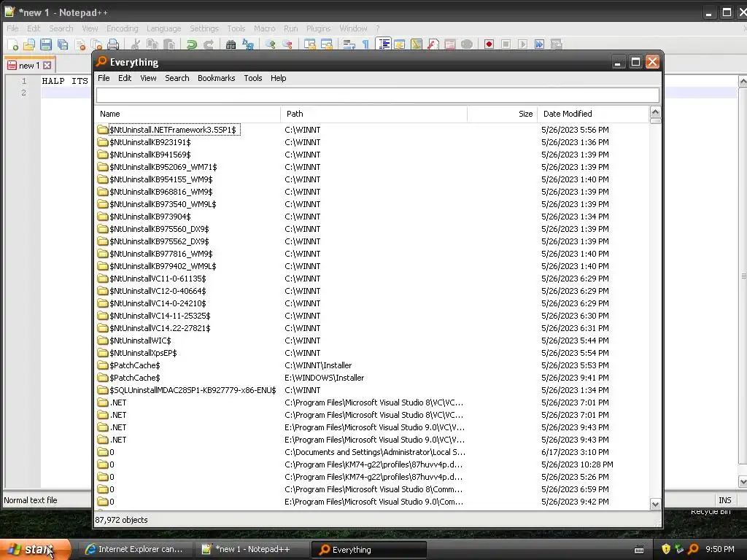Open Notepad++ Encoding menu
Screen dimensions: 747x560
123,28
